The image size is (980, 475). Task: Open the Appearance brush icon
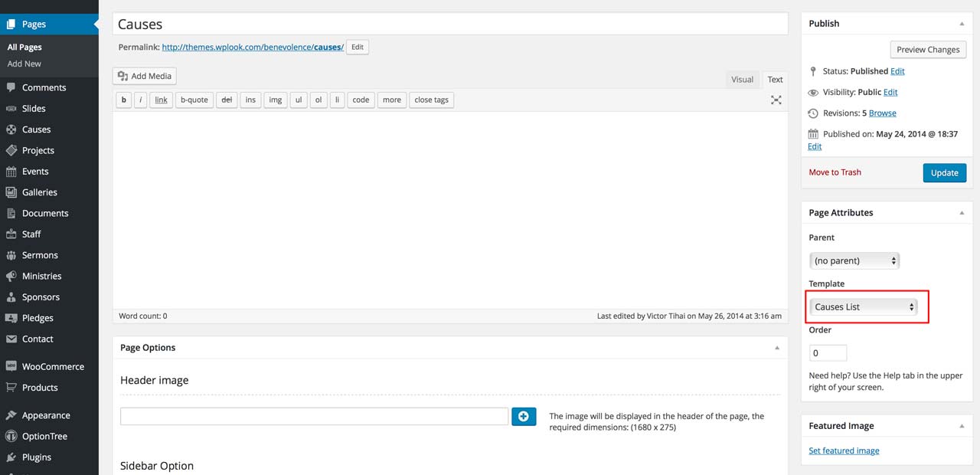tap(11, 415)
